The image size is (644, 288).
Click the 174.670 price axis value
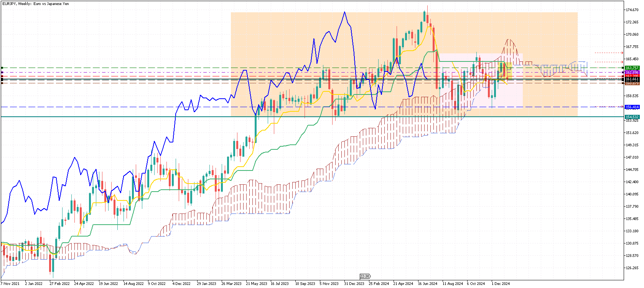[x=632, y=10]
